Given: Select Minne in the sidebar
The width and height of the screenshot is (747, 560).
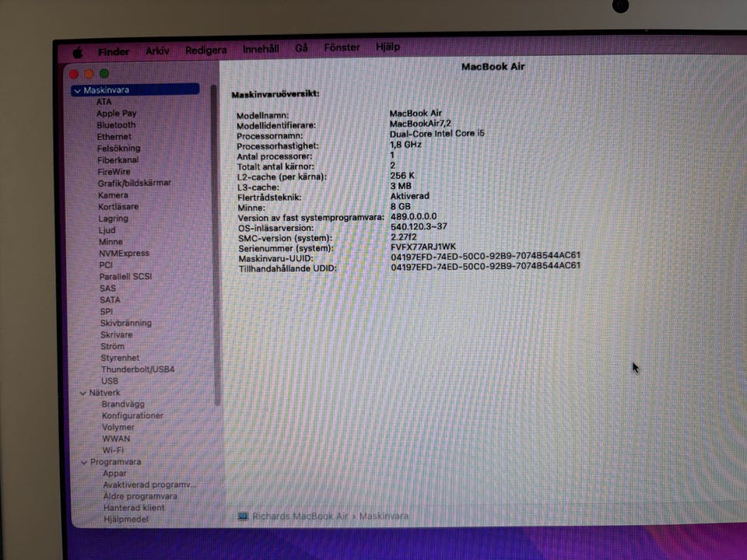Looking at the screenshot, I should point(110,242).
